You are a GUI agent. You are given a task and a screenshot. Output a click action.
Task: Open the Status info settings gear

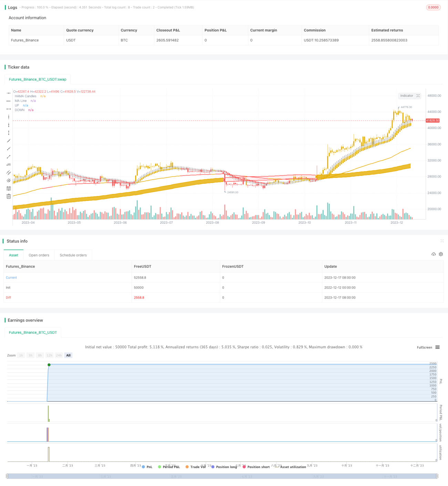coord(441,254)
